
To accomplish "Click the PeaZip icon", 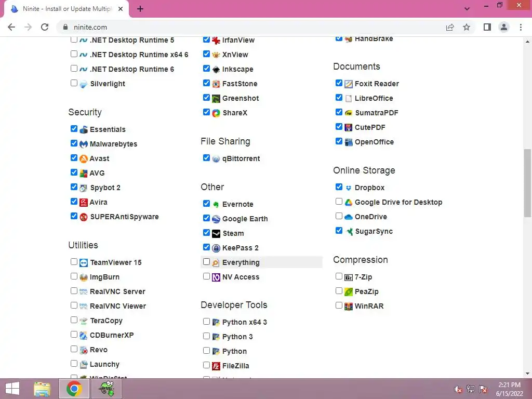I will 349,292.
